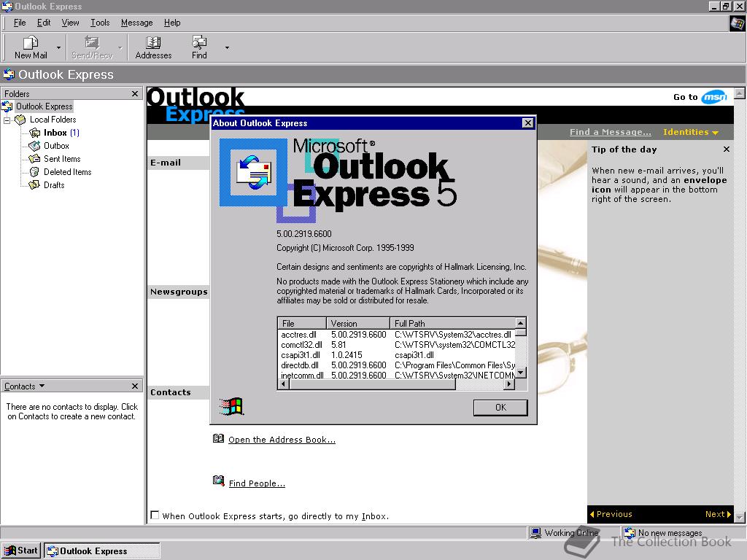
Task: Click the Find a Message link
Action: (611, 132)
